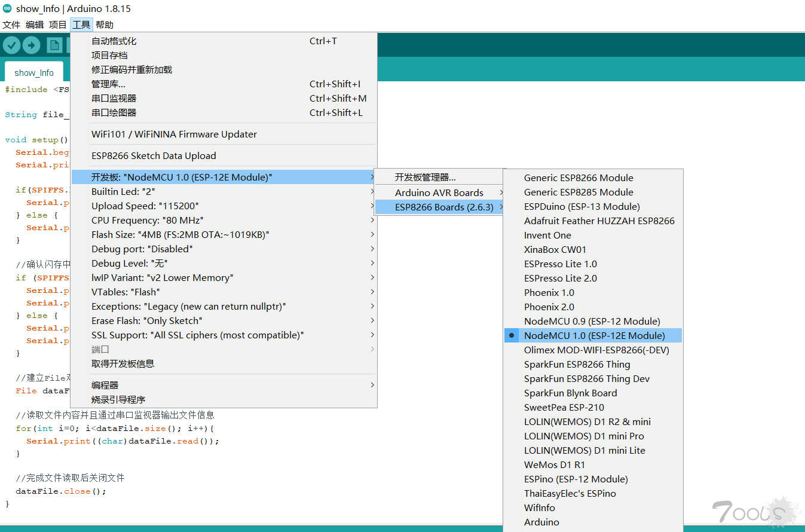Select SparkFun ESP8266 Thing Dev board
Image resolution: width=805 pixels, height=532 pixels.
pyautogui.click(x=593, y=378)
